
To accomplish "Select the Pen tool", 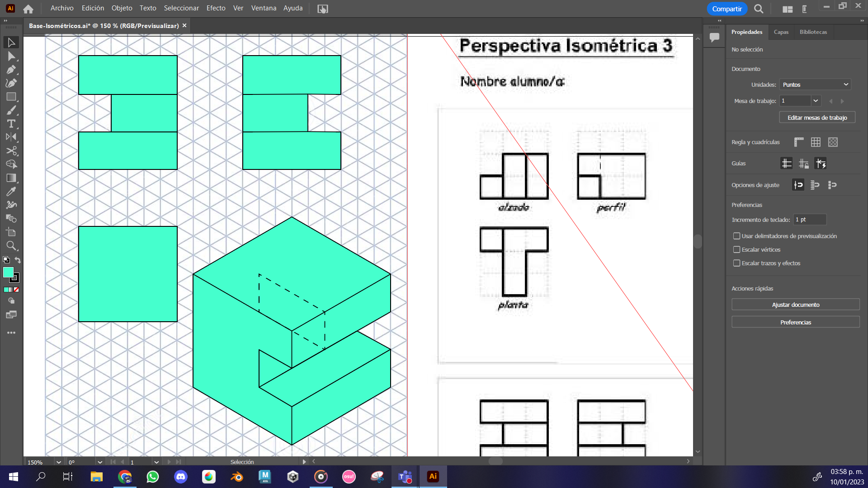I will coord(11,70).
